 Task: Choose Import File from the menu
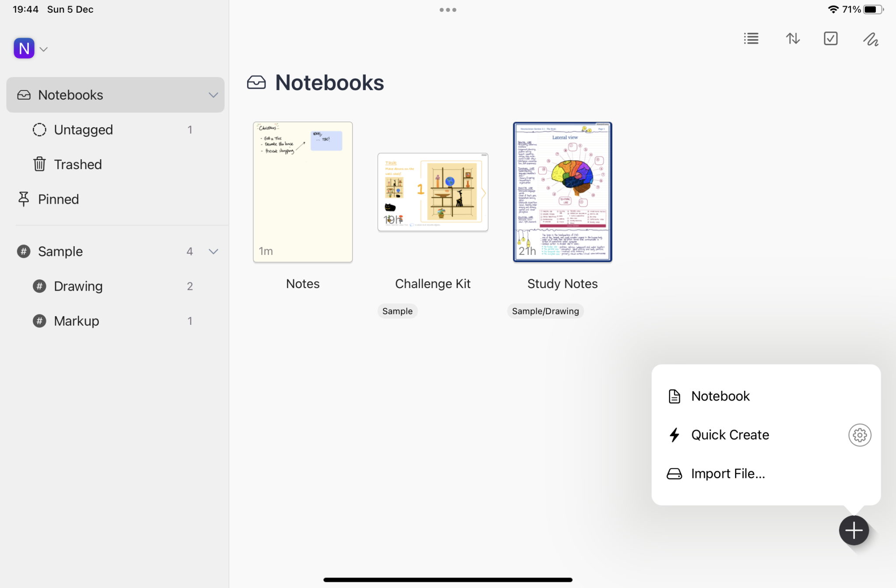click(x=728, y=473)
